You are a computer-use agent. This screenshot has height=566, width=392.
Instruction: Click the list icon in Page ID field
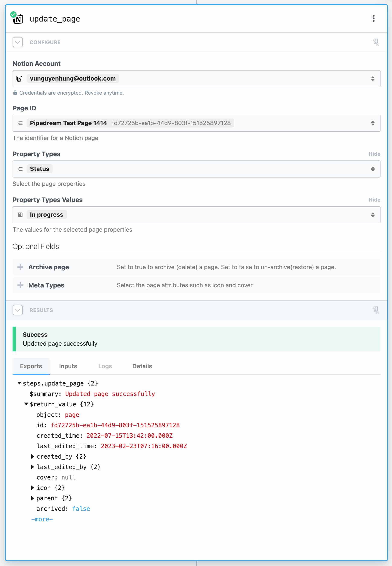pyautogui.click(x=20, y=123)
